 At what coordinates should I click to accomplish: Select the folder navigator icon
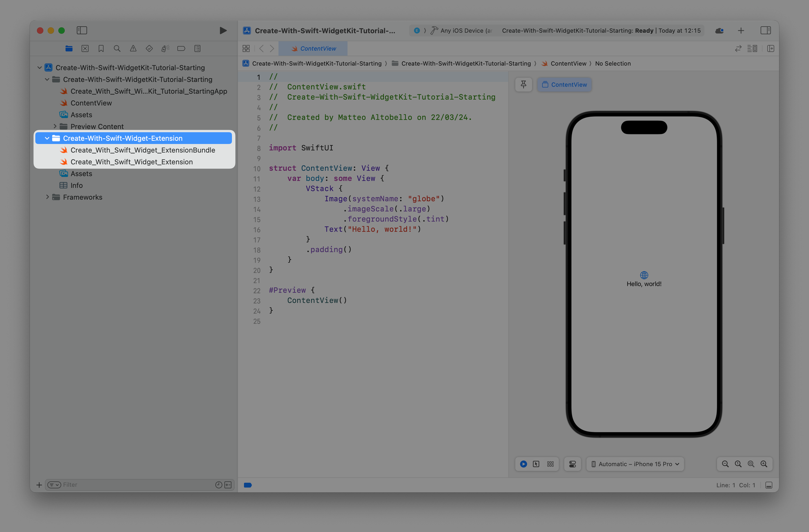68,49
